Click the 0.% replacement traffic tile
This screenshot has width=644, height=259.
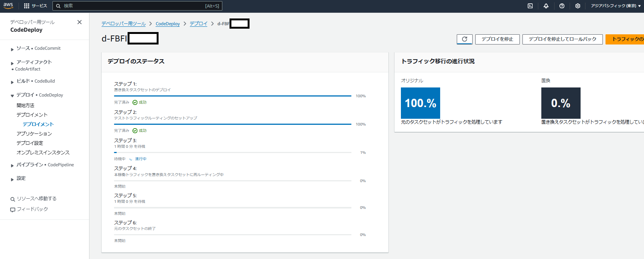[561, 103]
